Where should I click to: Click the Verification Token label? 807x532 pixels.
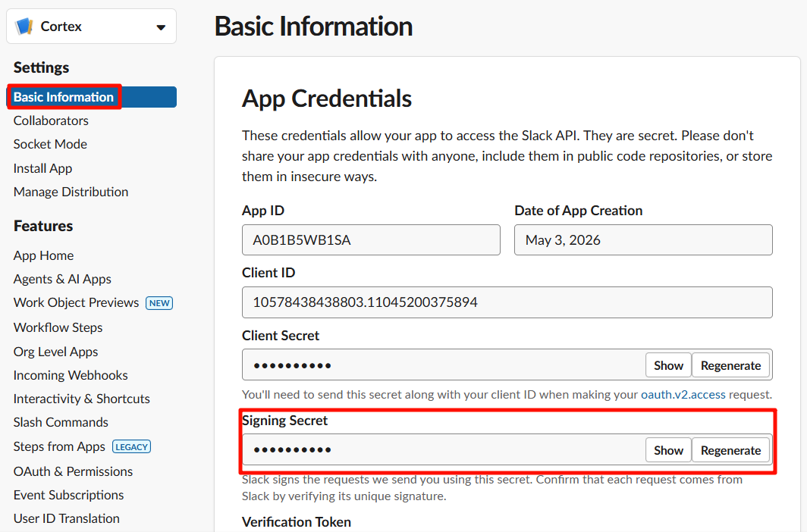click(x=297, y=522)
